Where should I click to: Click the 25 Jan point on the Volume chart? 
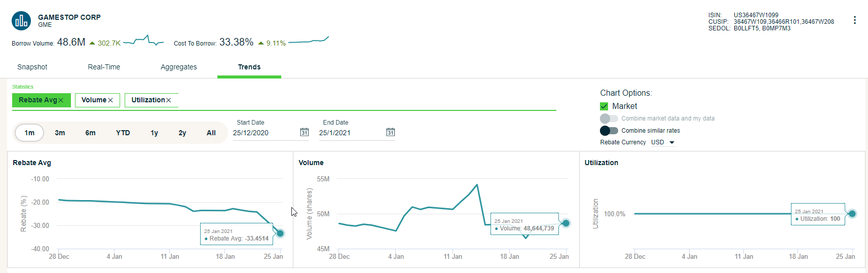point(566,223)
